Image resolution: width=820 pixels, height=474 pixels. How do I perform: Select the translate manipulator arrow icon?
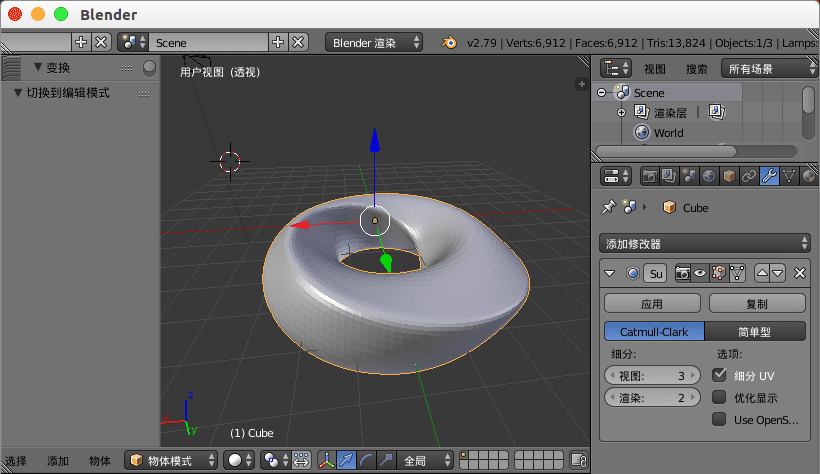(345, 460)
